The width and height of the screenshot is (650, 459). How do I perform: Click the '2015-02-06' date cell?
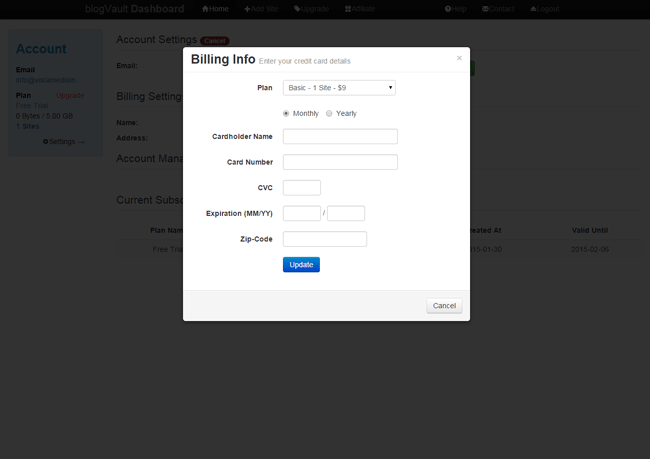click(x=590, y=249)
